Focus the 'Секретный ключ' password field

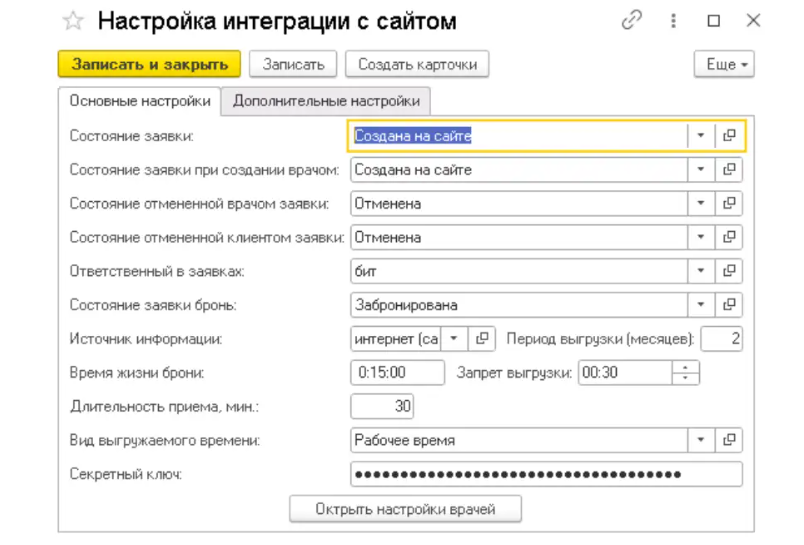click(x=546, y=474)
